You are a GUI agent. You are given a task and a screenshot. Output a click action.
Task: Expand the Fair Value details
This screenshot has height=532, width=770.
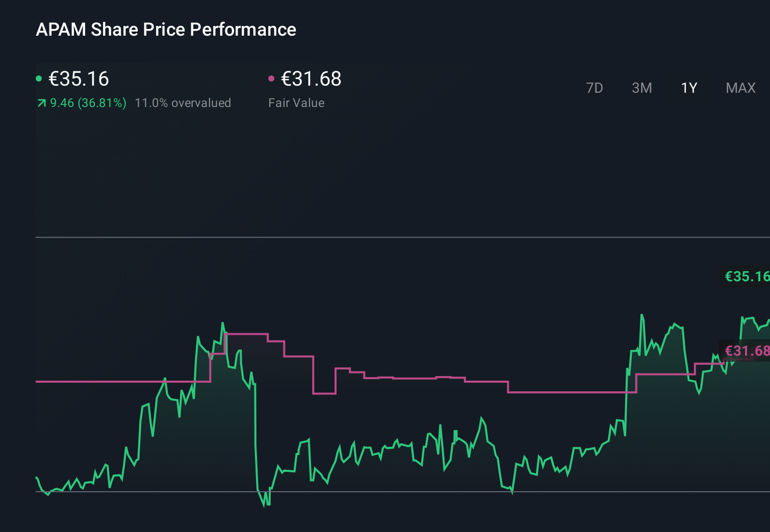(296, 102)
